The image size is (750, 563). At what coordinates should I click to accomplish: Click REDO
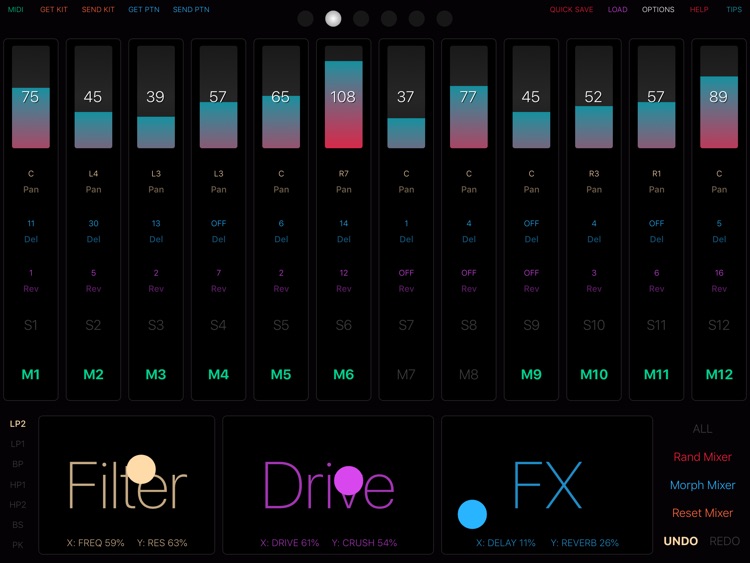724,541
